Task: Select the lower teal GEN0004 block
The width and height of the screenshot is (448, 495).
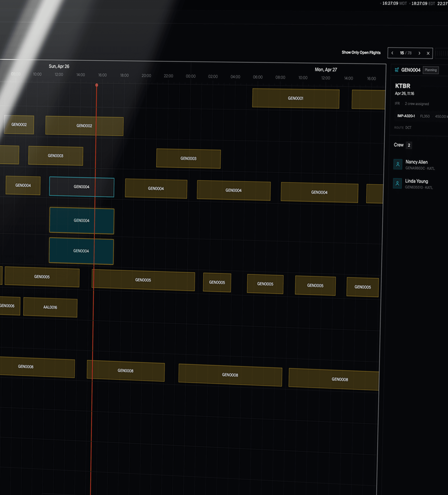Action: click(81, 251)
